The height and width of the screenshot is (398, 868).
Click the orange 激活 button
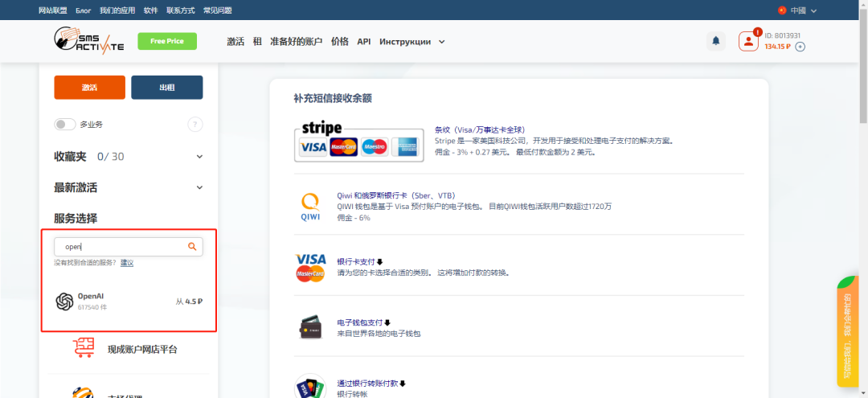click(89, 88)
